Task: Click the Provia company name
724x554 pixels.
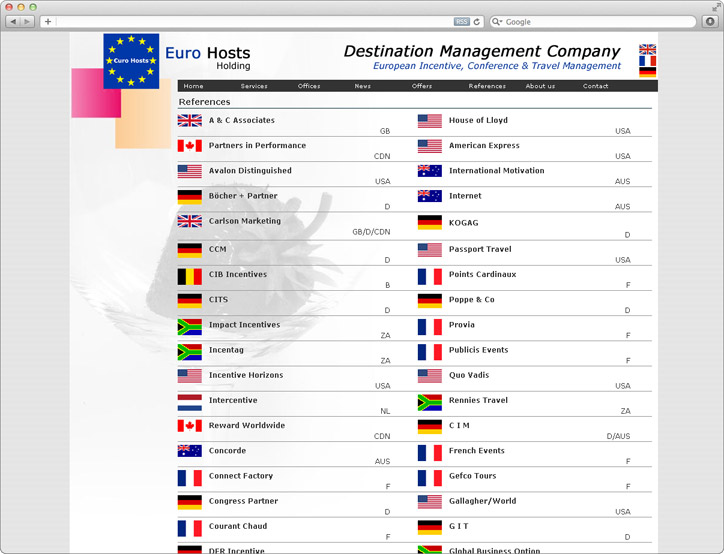Action: (x=462, y=325)
